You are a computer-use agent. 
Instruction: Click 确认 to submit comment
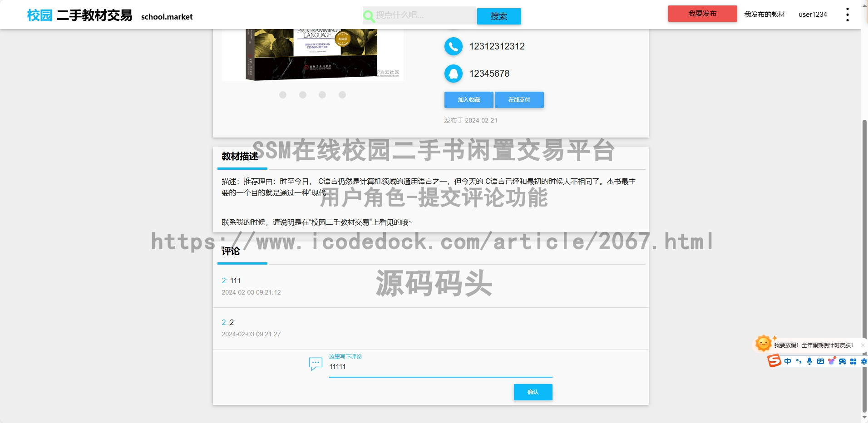click(533, 392)
